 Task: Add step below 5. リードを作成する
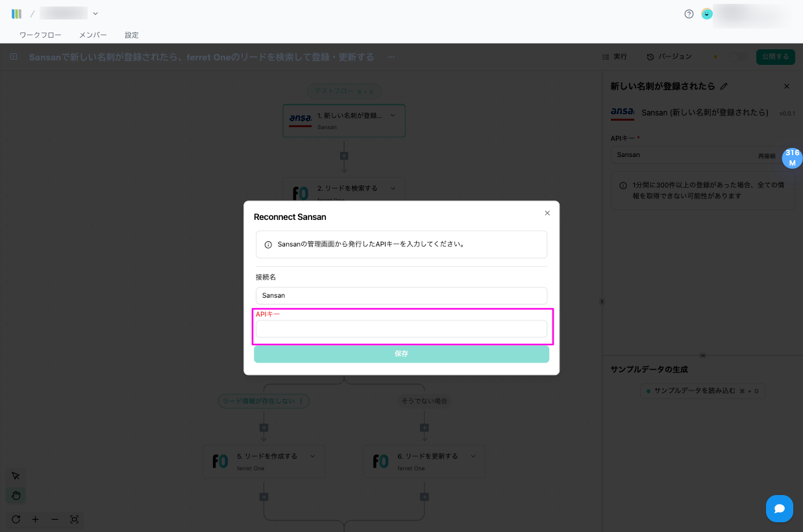(264, 497)
